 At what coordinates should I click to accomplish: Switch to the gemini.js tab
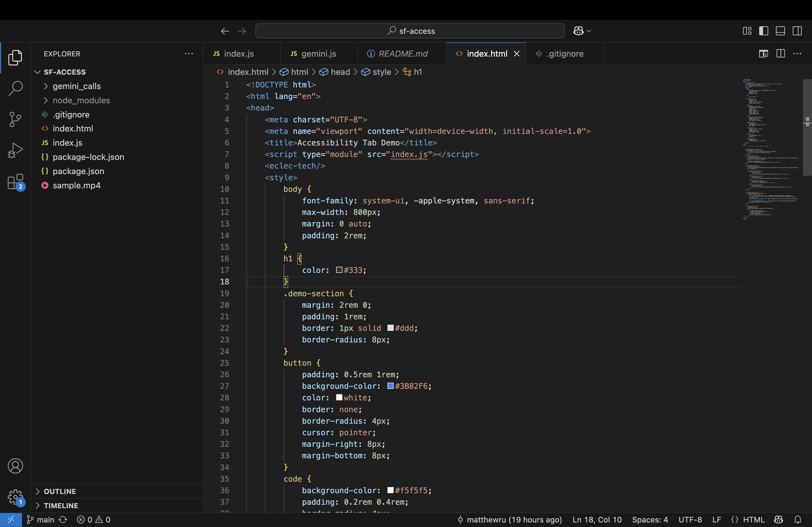[x=319, y=53]
